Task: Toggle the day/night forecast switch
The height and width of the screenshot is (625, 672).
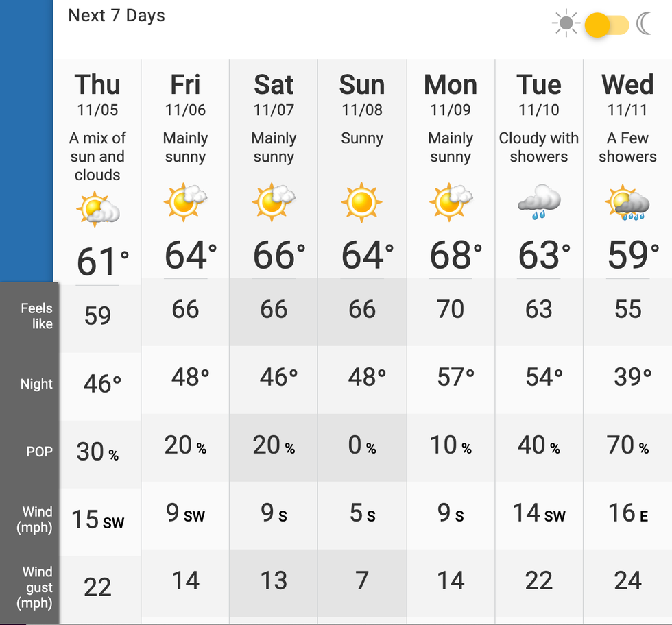Action: click(606, 25)
